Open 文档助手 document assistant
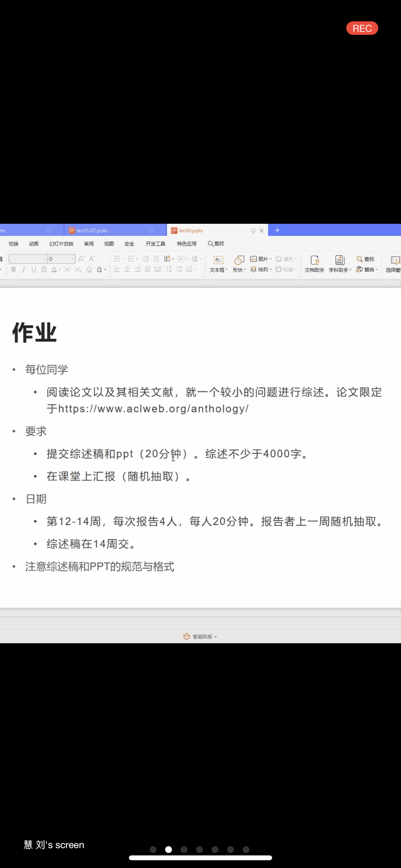Viewport: 401px width, 868px height. [x=314, y=264]
